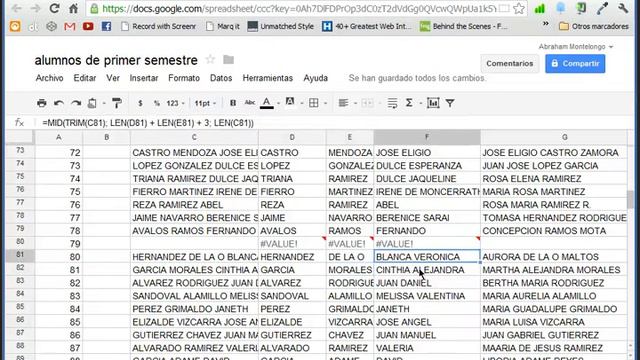Select column F header
Viewport: 640px width, 360px height.
427,137
